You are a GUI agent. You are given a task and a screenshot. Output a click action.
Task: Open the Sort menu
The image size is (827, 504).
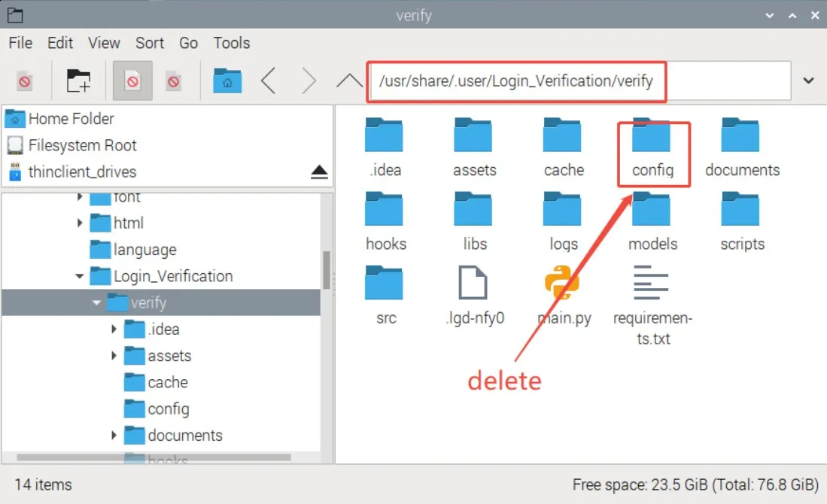point(150,43)
